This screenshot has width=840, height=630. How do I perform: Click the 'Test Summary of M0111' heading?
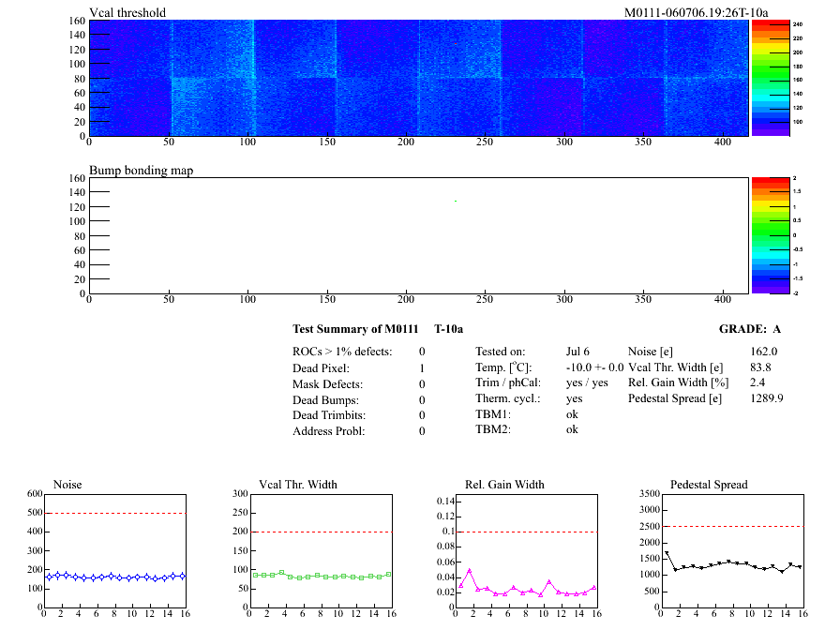[354, 329]
